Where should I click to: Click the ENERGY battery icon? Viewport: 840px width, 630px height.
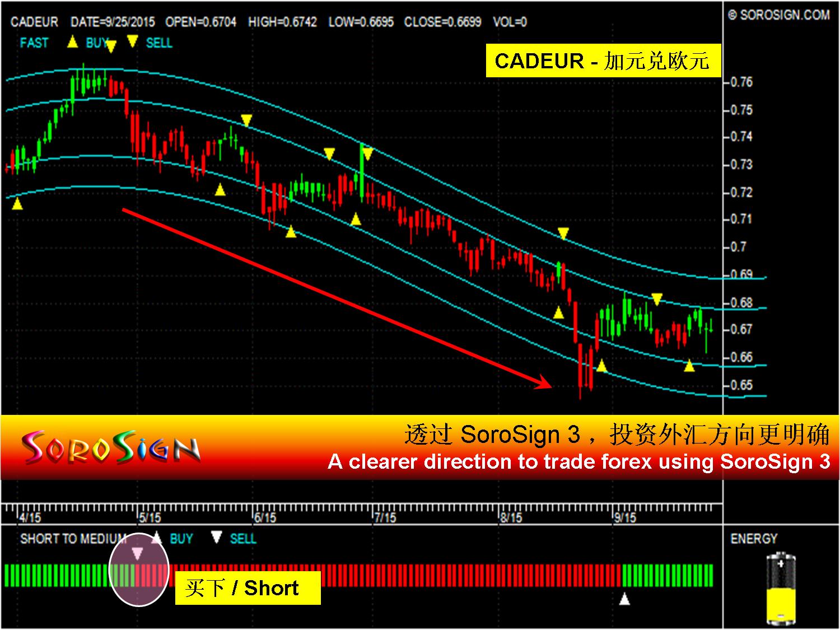pos(781,589)
